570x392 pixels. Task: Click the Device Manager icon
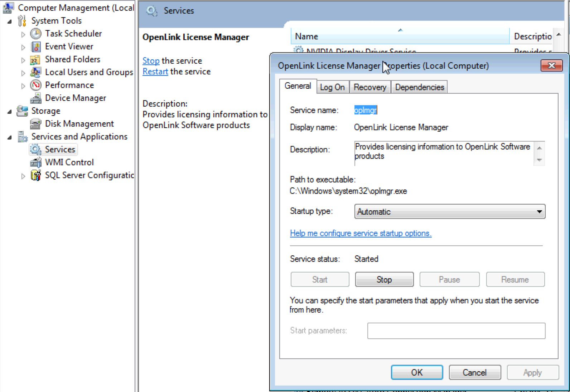[35, 98]
